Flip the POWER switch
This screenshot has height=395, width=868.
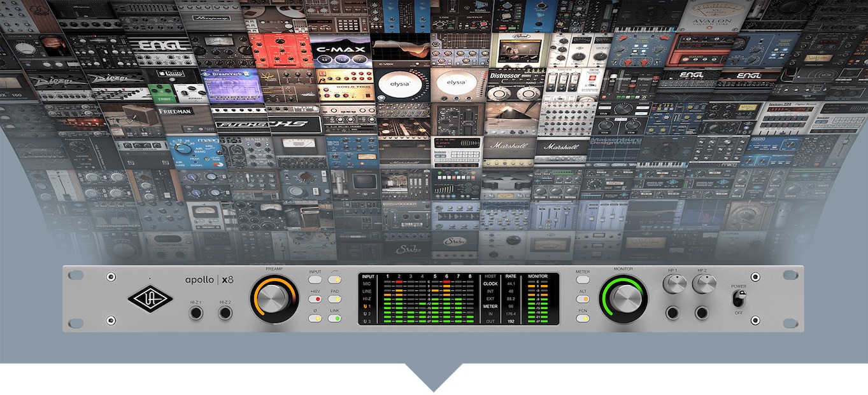pos(740,299)
